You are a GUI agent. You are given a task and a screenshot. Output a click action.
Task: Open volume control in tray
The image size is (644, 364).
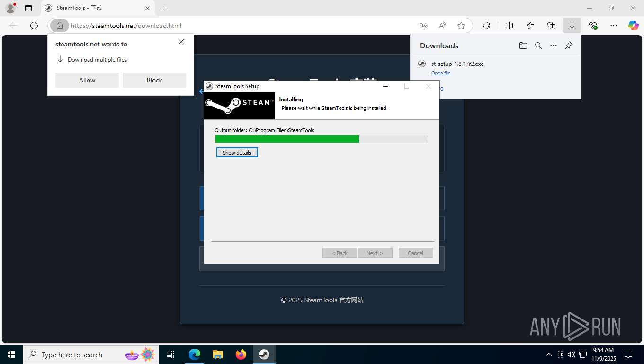[571, 355]
